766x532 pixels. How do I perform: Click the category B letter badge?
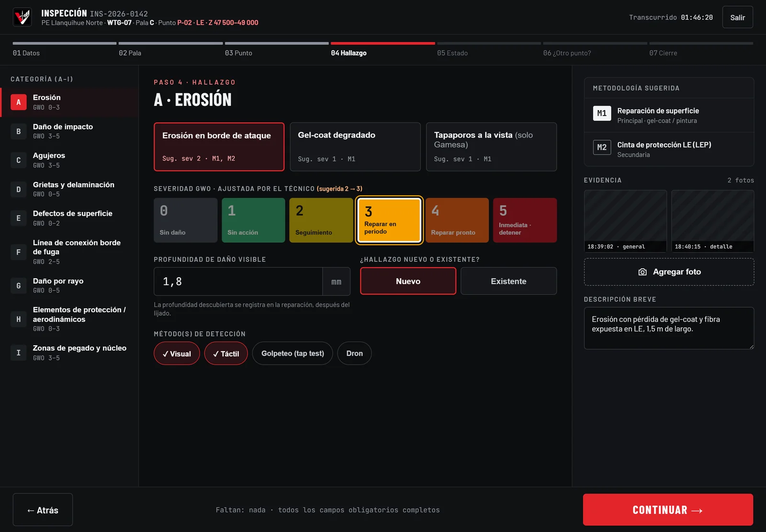(x=19, y=131)
